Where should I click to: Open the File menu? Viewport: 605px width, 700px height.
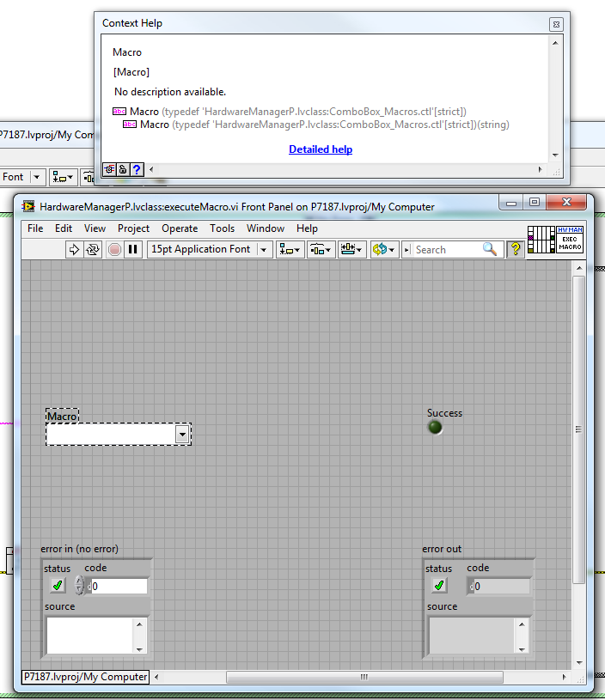pyautogui.click(x=35, y=228)
